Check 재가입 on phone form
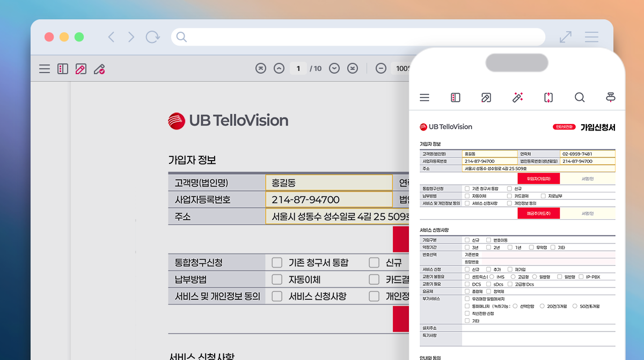The width and height of the screenshot is (644, 360). point(510,269)
